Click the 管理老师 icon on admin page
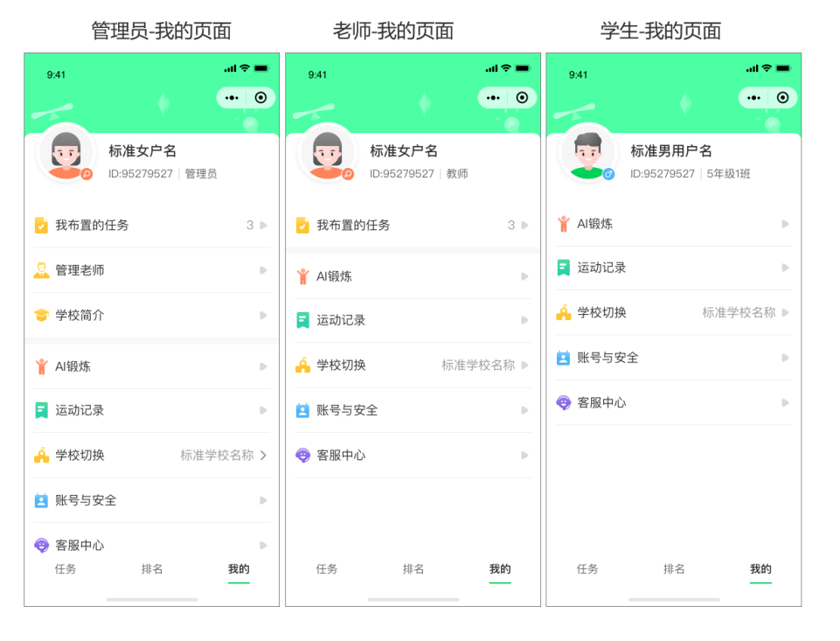 pyautogui.click(x=41, y=270)
